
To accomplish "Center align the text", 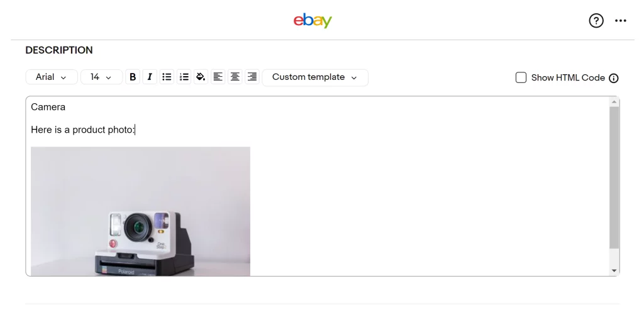I will click(x=235, y=77).
